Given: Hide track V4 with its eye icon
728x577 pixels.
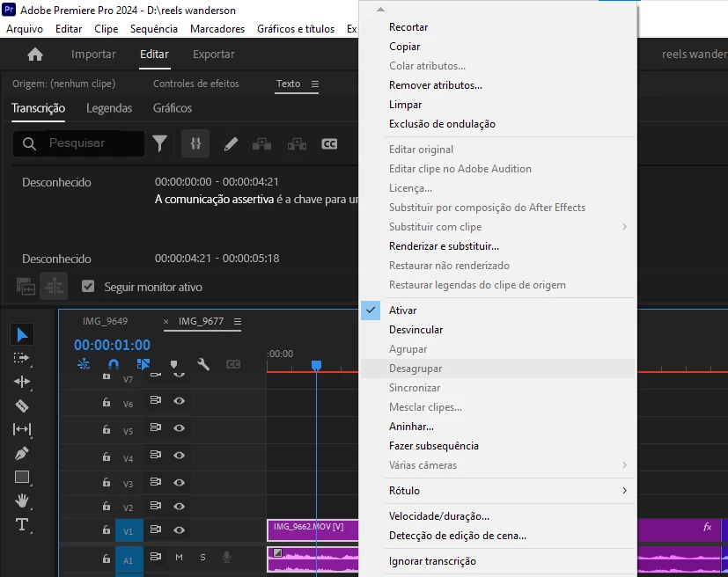Looking at the screenshot, I should click(x=180, y=456).
